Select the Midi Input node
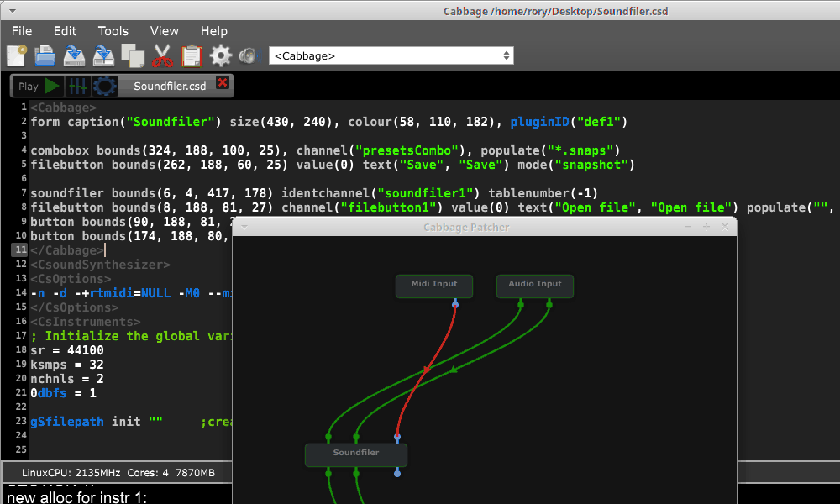 click(x=433, y=286)
